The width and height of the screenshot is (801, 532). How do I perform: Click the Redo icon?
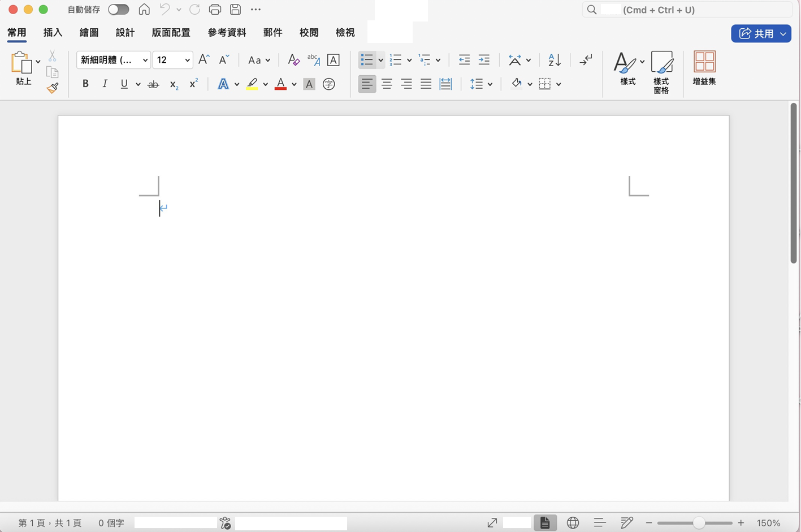pyautogui.click(x=194, y=10)
